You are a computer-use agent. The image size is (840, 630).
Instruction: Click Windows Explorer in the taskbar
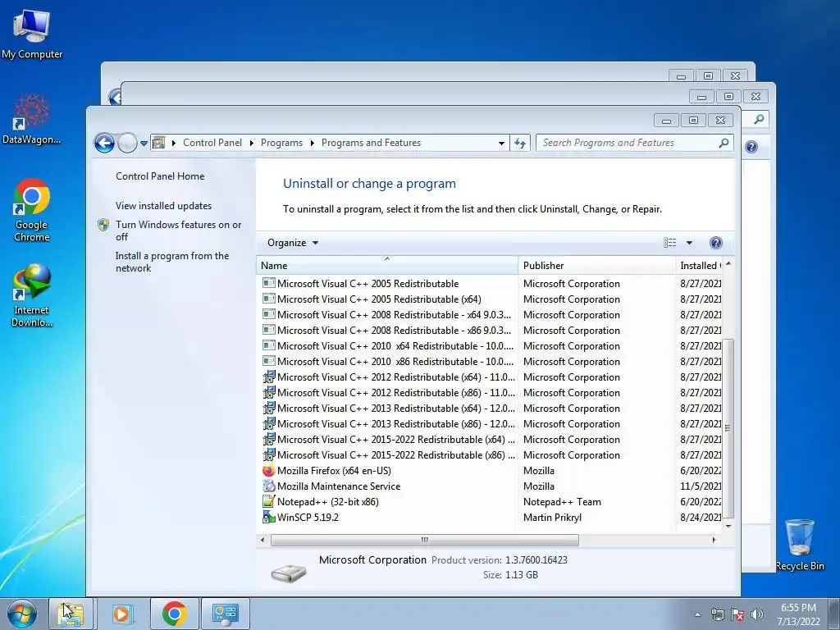coord(71,614)
